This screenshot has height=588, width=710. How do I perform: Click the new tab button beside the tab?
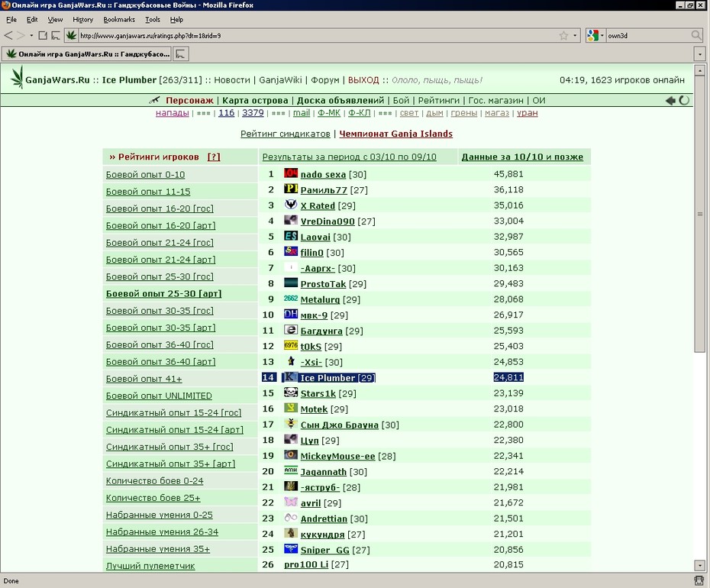point(181,54)
